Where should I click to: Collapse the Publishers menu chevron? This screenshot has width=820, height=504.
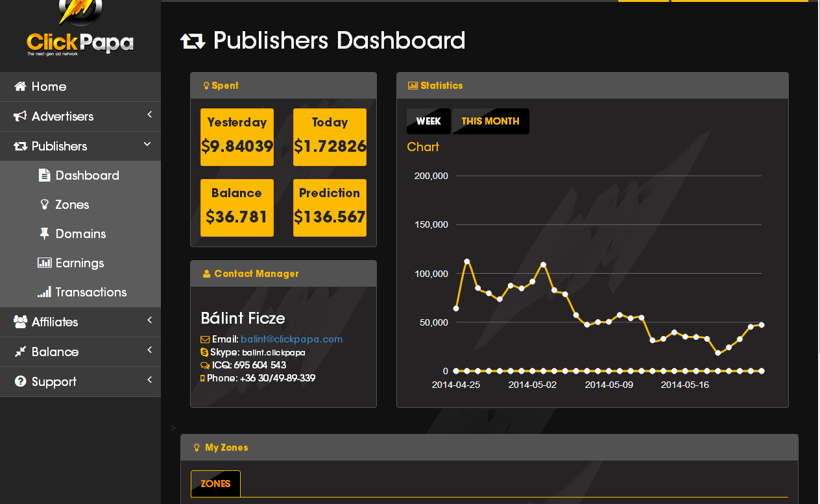[x=147, y=144]
